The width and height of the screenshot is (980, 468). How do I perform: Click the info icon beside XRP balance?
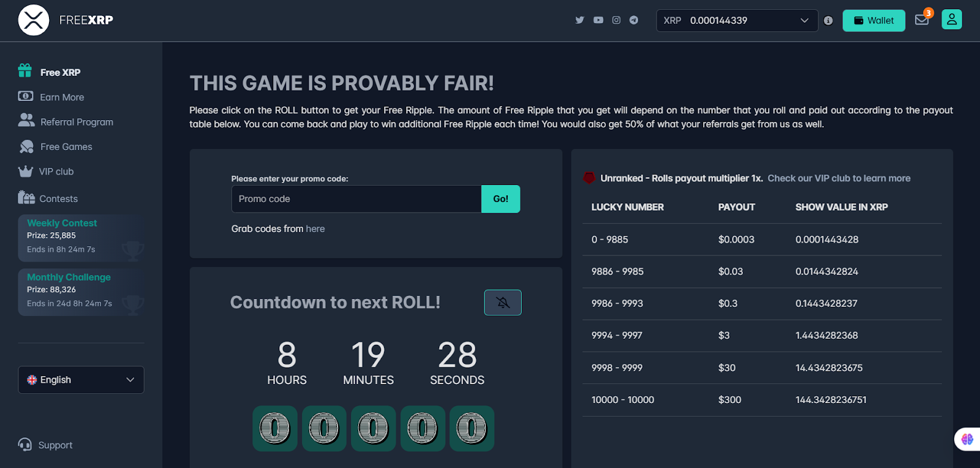tap(828, 20)
